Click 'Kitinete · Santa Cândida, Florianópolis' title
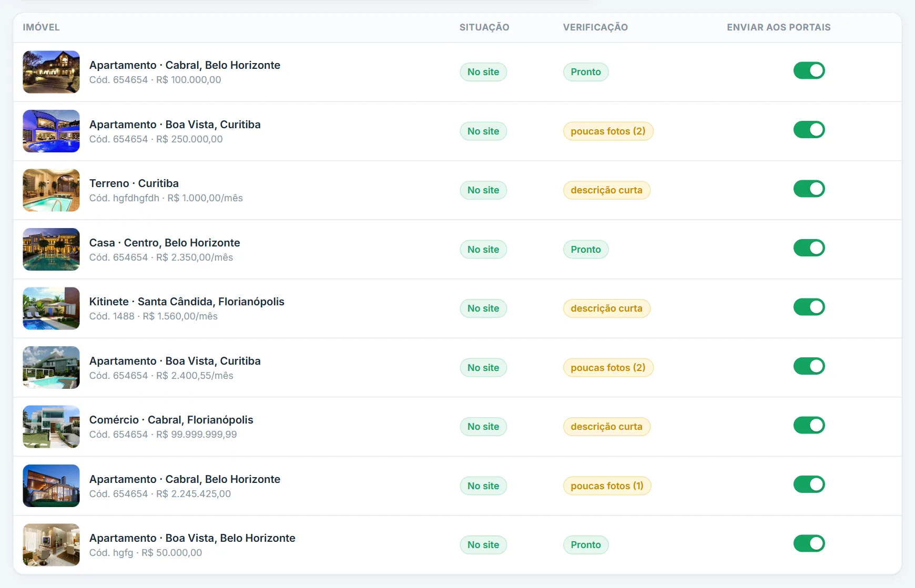The image size is (915, 588). tap(187, 302)
